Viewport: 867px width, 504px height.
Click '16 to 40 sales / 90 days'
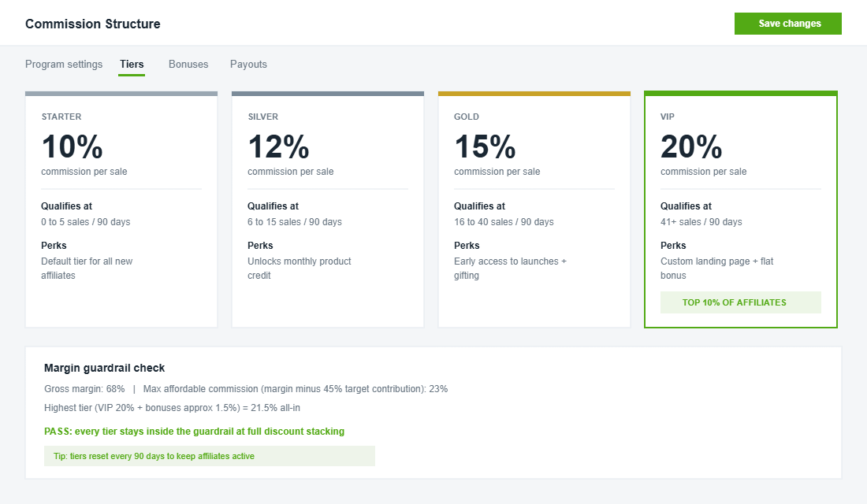pyautogui.click(x=504, y=221)
